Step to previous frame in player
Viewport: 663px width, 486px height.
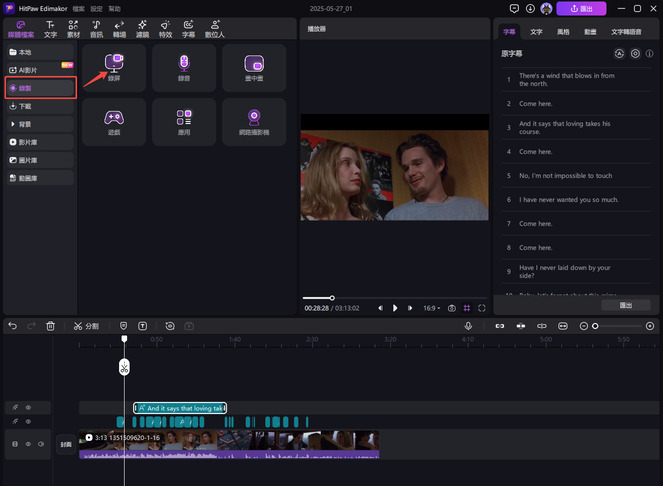(x=381, y=308)
